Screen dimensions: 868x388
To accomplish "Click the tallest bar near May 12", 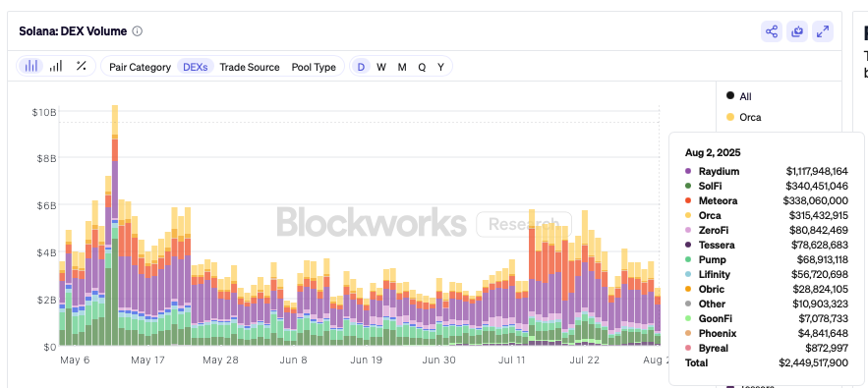I will click(115, 225).
